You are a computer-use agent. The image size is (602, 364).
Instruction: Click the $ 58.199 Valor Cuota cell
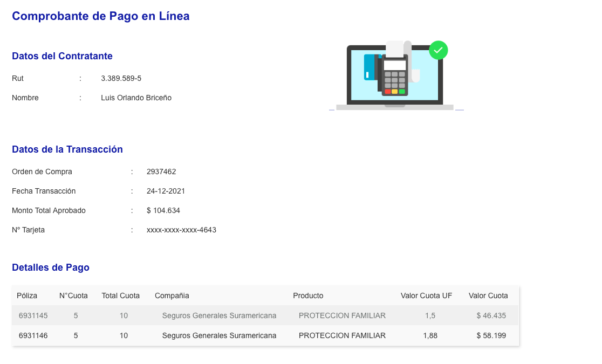491,335
